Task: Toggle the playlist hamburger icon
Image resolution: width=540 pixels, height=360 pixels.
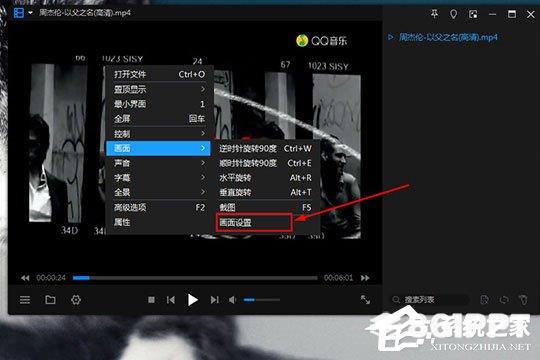Action: pos(25,300)
